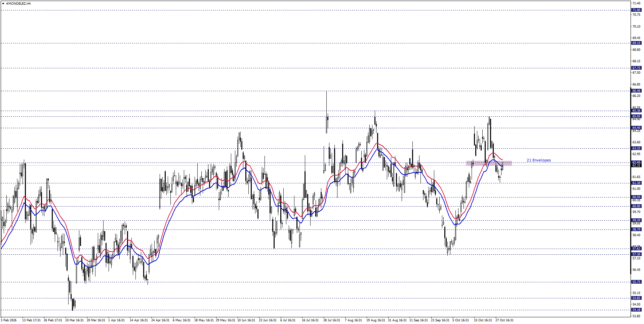Click the 69.15 price level tag
The height and width of the screenshot is (324, 644).
point(636,43)
